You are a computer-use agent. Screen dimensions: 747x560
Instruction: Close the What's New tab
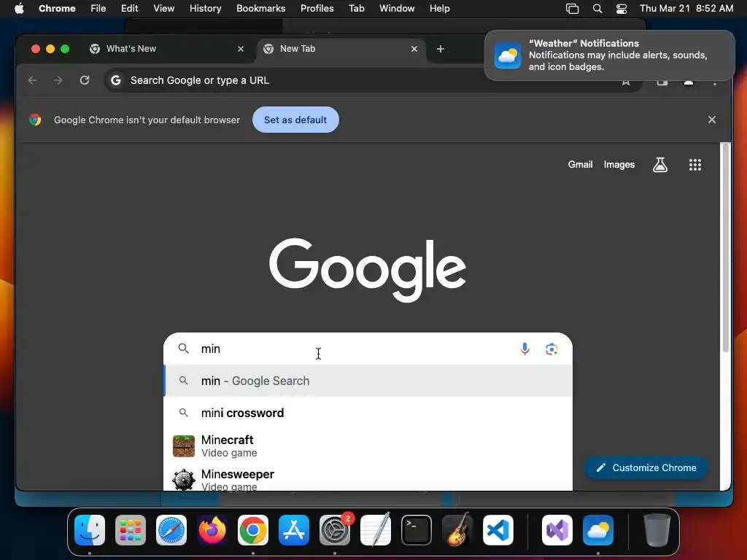241,49
